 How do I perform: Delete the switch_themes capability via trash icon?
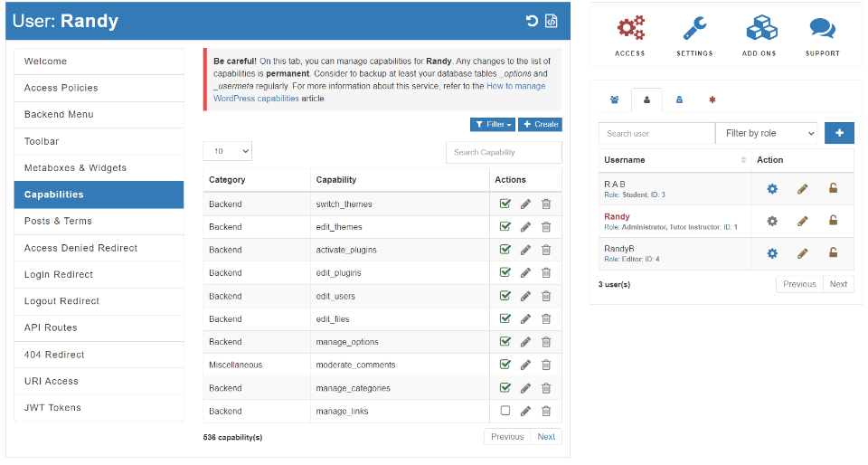[546, 204]
